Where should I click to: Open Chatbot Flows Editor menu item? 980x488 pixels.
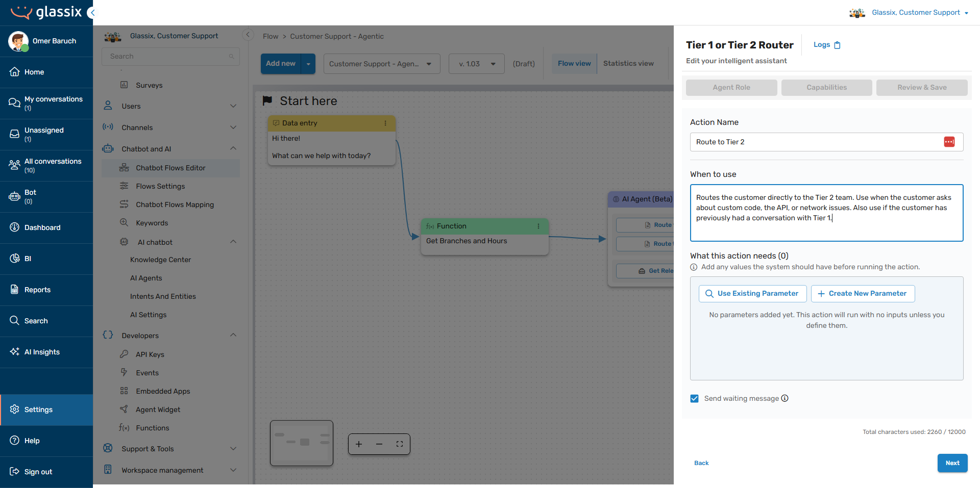click(170, 168)
